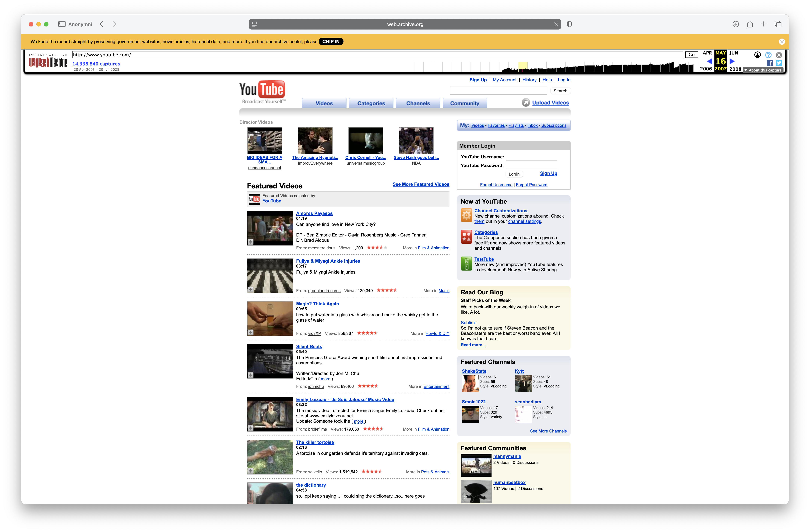Add Amores Payasos thumbnail plus overlay
Viewport: 810px width, 532px height.
(x=251, y=242)
